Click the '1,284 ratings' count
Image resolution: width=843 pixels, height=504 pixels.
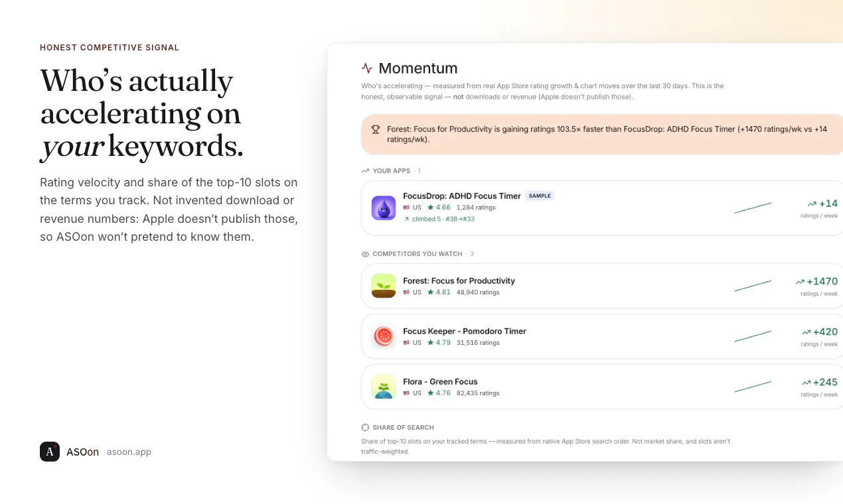click(x=476, y=208)
